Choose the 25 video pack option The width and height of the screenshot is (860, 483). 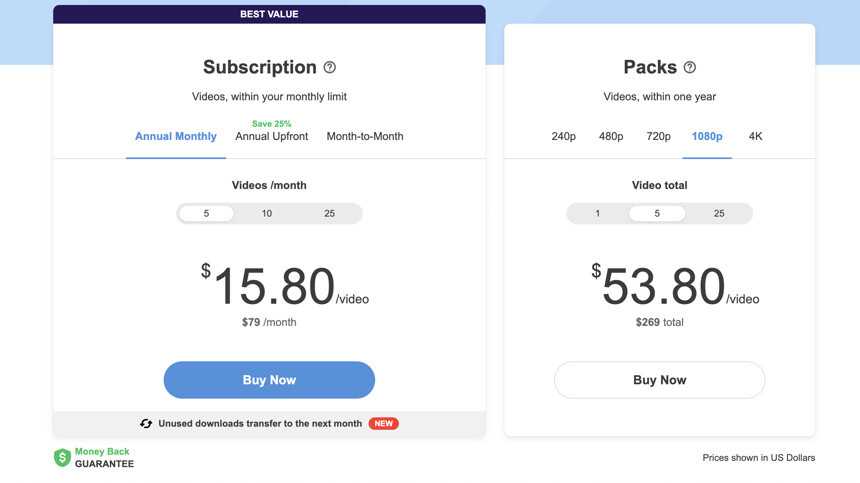tap(719, 214)
